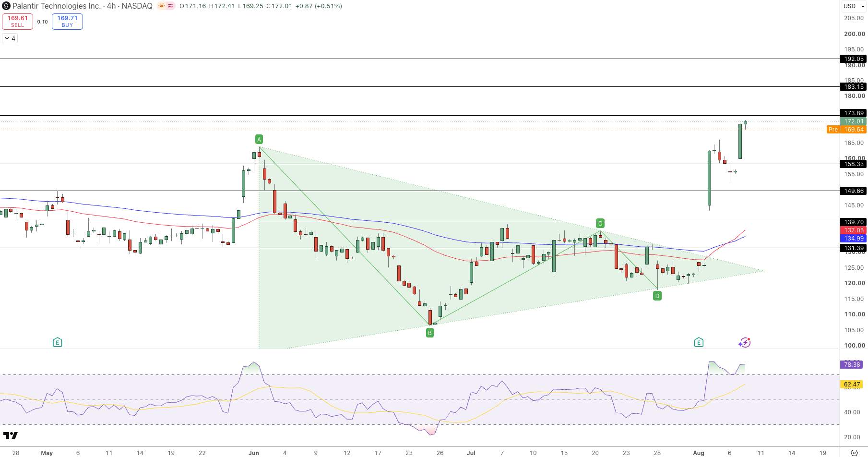Click the 131.39 horizontal line price label
The width and height of the screenshot is (868, 457).
point(854,248)
